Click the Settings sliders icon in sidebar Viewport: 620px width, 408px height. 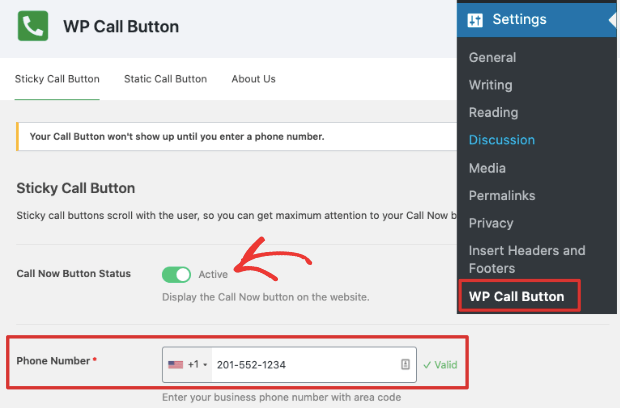475,20
